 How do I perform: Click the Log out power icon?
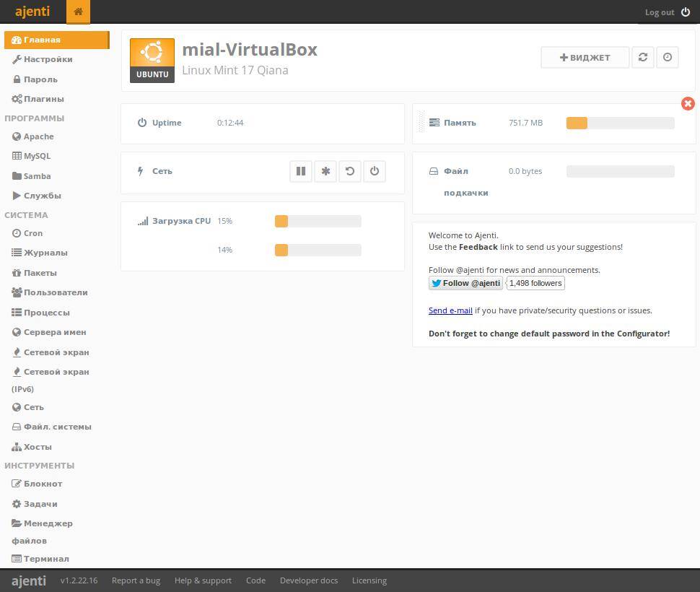[686, 12]
